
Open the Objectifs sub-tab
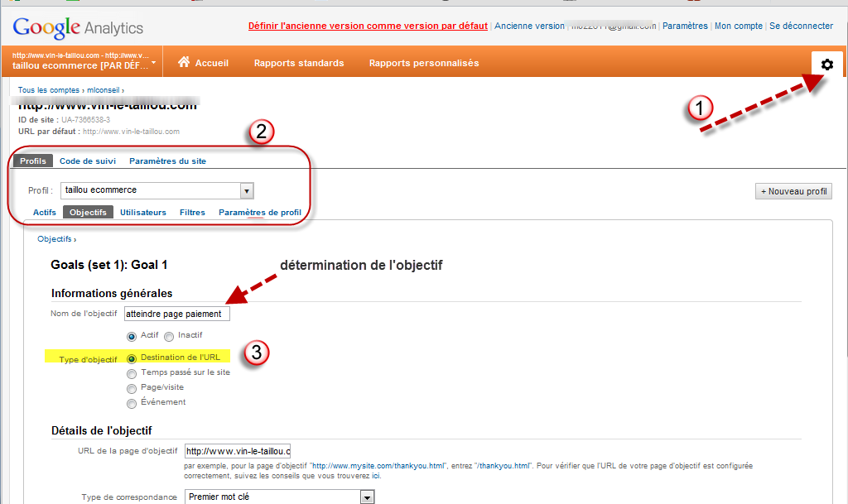88,213
